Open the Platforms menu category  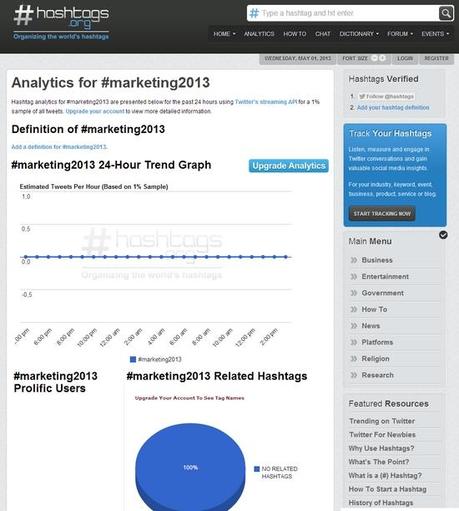point(377,342)
